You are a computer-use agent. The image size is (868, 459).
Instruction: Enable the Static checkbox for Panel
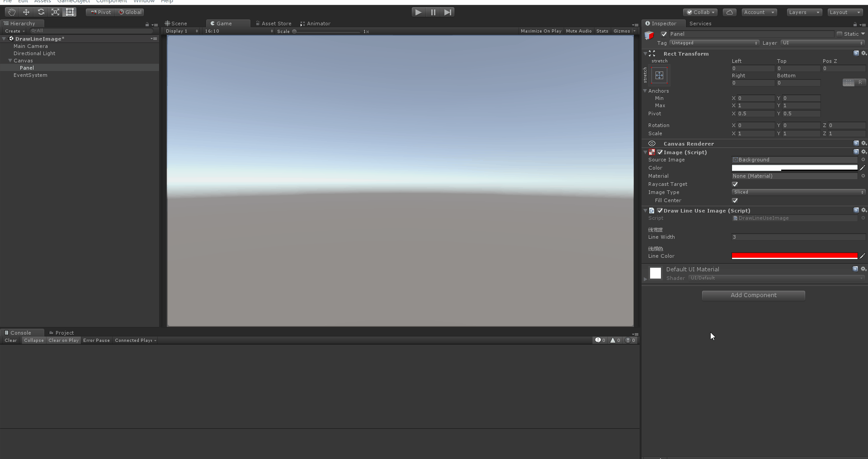point(840,34)
